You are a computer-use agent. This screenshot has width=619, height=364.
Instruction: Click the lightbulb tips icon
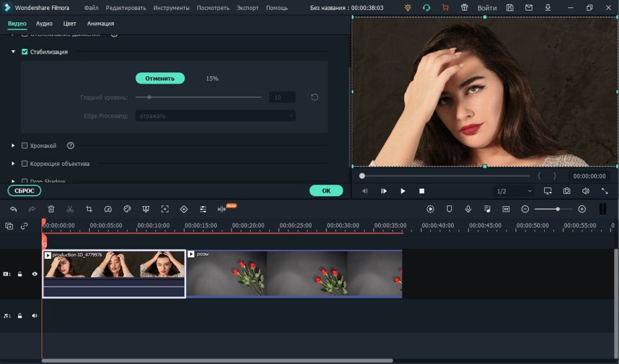coord(408,7)
